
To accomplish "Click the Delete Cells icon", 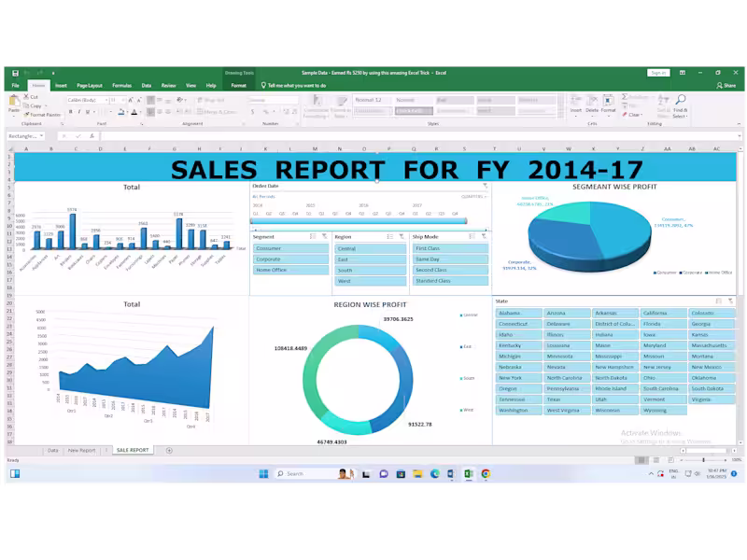I will tap(592, 99).
